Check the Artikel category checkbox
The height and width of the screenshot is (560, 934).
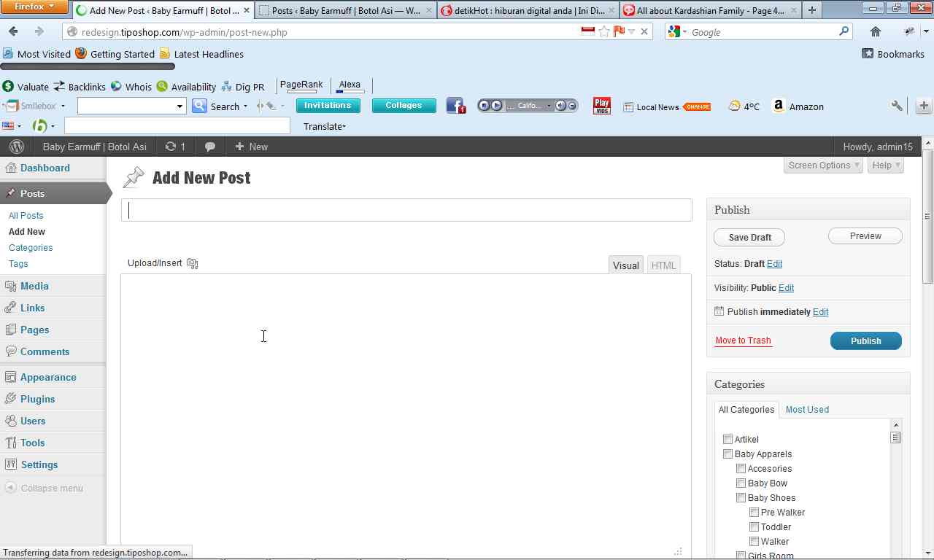[x=727, y=439]
